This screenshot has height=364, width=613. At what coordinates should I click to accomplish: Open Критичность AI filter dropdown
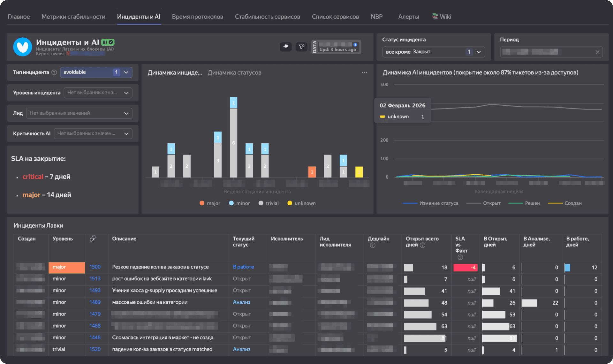click(93, 133)
